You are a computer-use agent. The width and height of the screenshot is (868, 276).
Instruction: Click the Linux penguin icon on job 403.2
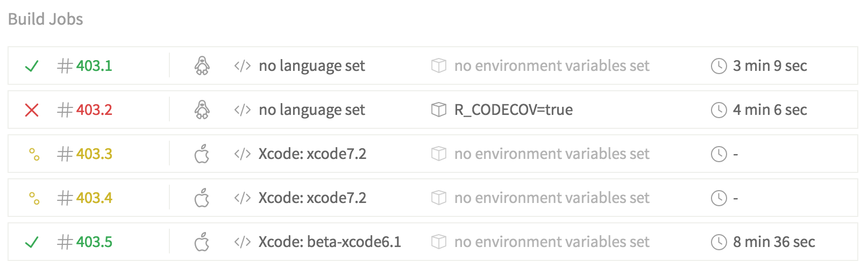[202, 110]
